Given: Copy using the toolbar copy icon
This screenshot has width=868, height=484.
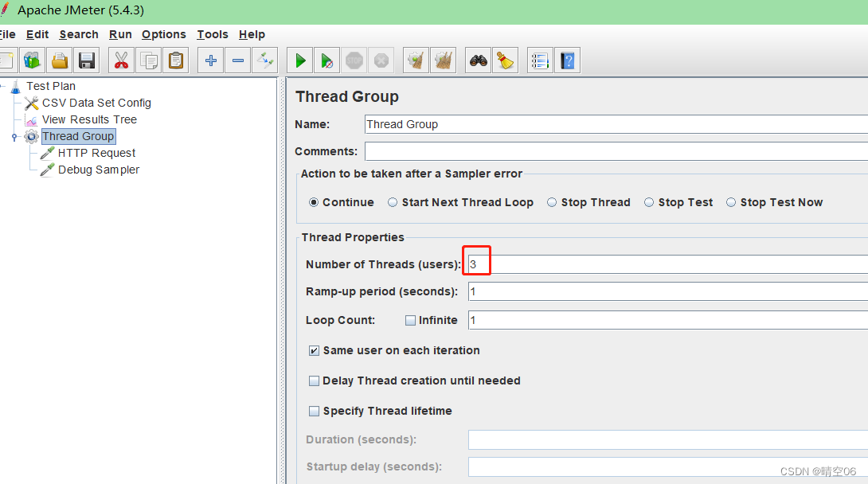Looking at the screenshot, I should pyautogui.click(x=149, y=60).
